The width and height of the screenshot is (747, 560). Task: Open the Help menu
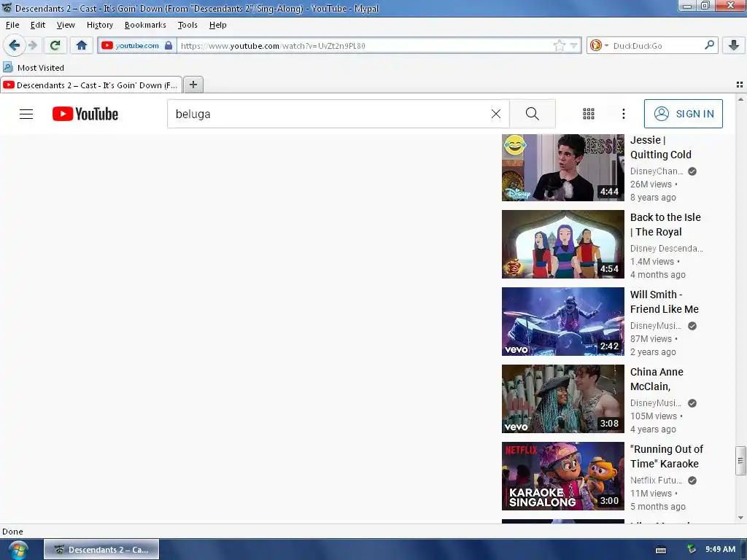click(217, 25)
